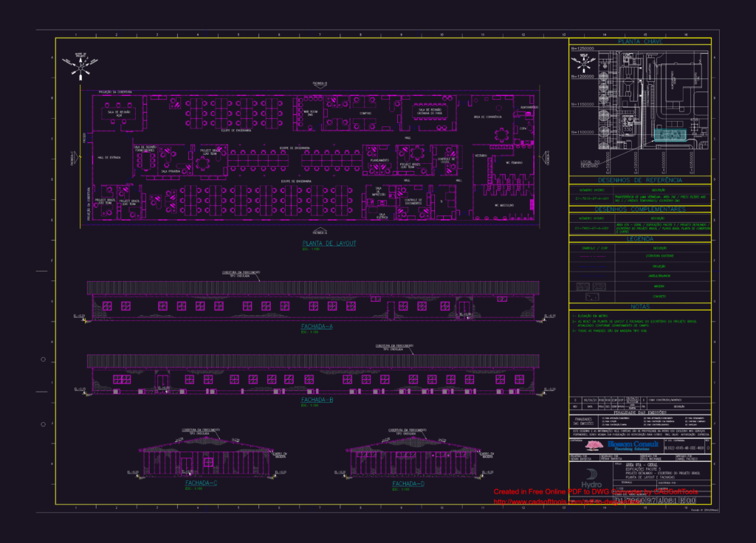Click the FINALIDADE DAS EMISSÕES heading
This screenshot has height=543, width=756.
[x=640, y=412]
